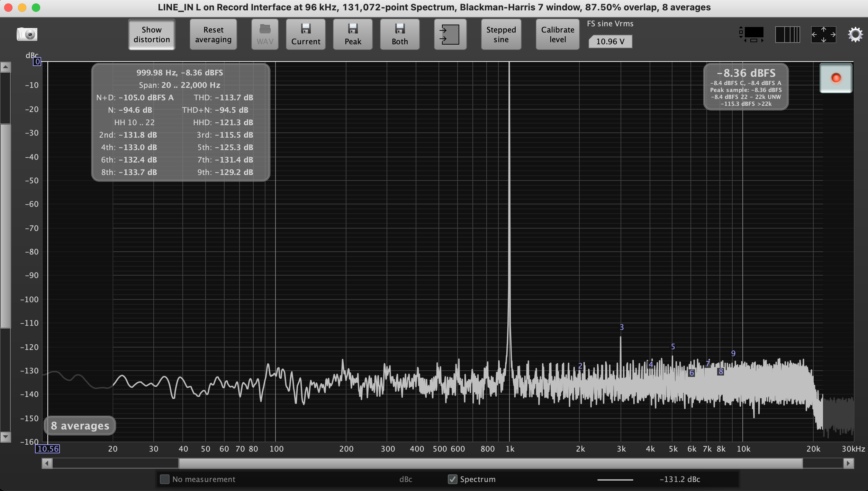Click harmonic marker 9 on the graph
This screenshot has width=868, height=491.
(733, 353)
